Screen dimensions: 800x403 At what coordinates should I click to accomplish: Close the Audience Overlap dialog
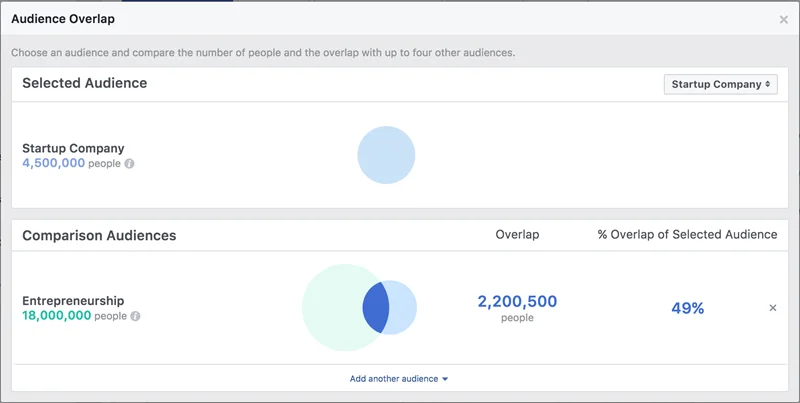pyautogui.click(x=783, y=20)
